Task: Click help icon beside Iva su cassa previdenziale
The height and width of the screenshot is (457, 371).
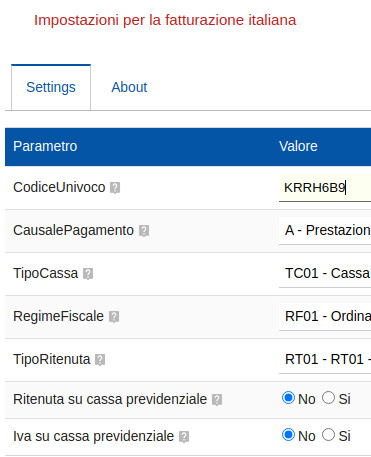Action: coord(184,436)
